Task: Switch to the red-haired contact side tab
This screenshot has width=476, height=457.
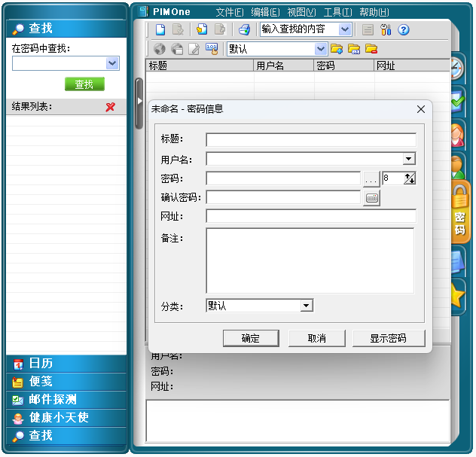Action: click(458, 136)
